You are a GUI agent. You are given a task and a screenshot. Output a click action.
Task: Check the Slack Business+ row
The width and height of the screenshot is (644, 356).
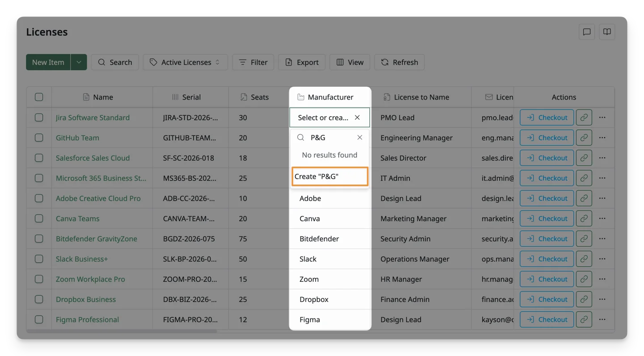(x=39, y=259)
